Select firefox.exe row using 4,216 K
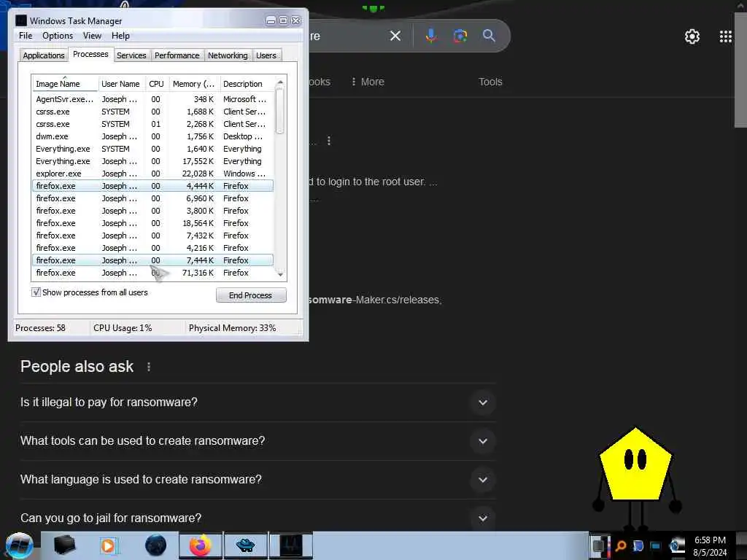The width and height of the screenshot is (747, 560). [x=153, y=248]
